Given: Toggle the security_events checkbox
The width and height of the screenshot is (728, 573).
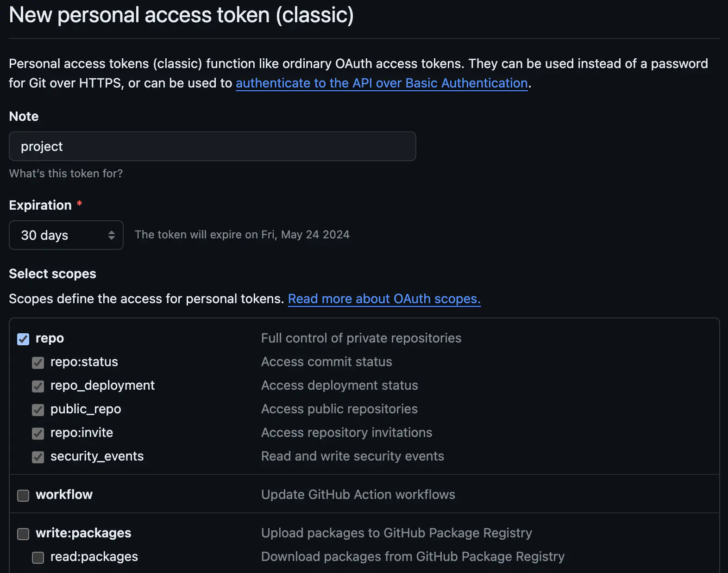Looking at the screenshot, I should [38, 457].
